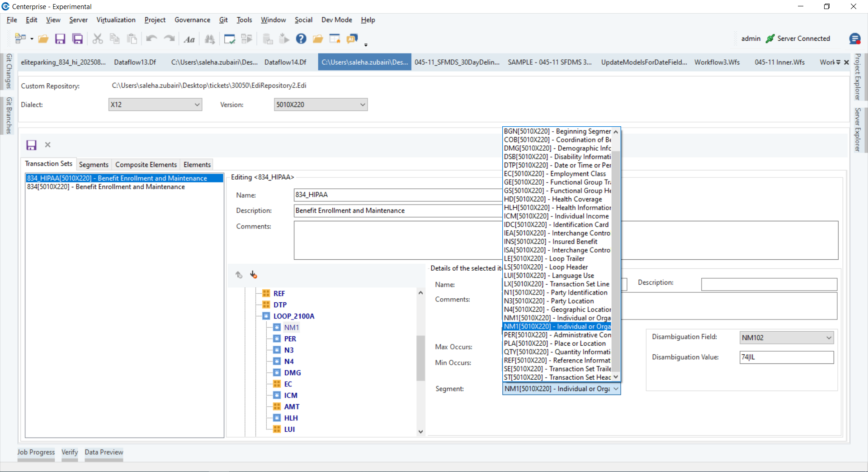Screen dimensions: 868x472
Task: Select the 834[5010X220] transaction set entry
Action: click(x=106, y=187)
